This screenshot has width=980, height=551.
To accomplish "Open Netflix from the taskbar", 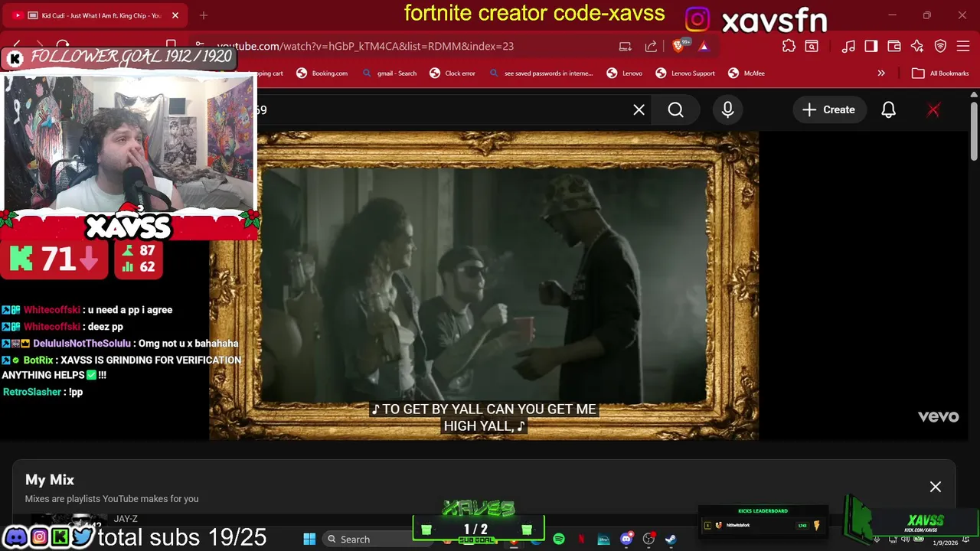I will click(x=581, y=539).
